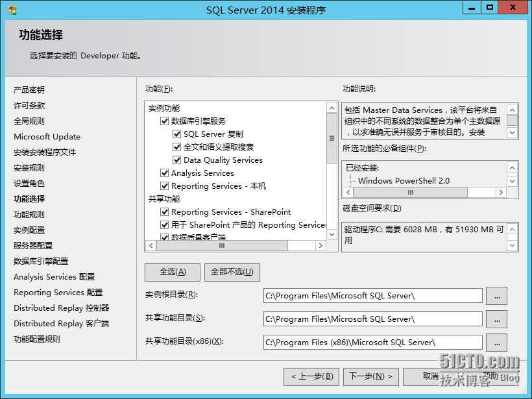The image size is (532, 399).
Task: Click prerequisites list scroll right arrow
Action: point(501,193)
